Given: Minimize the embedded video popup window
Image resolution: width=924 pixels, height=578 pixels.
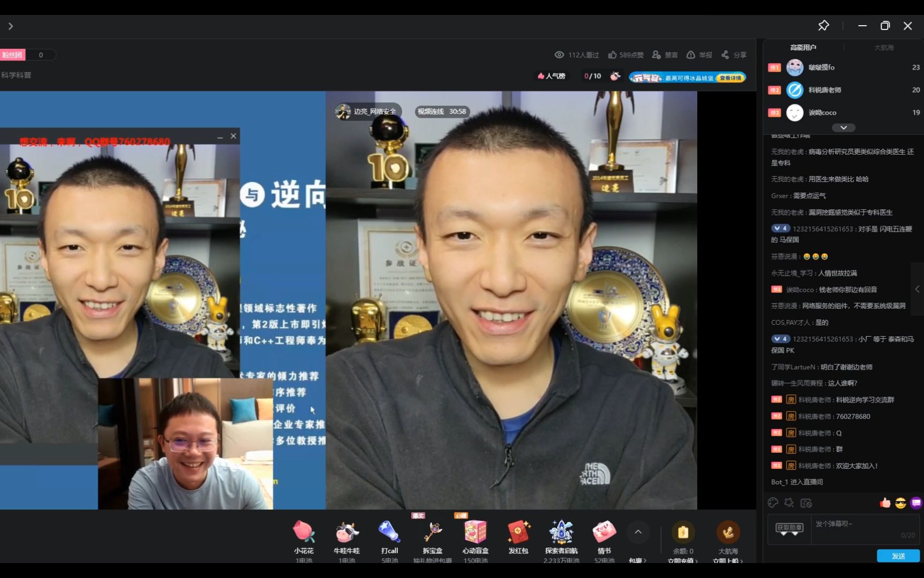Looking at the screenshot, I should pos(220,138).
